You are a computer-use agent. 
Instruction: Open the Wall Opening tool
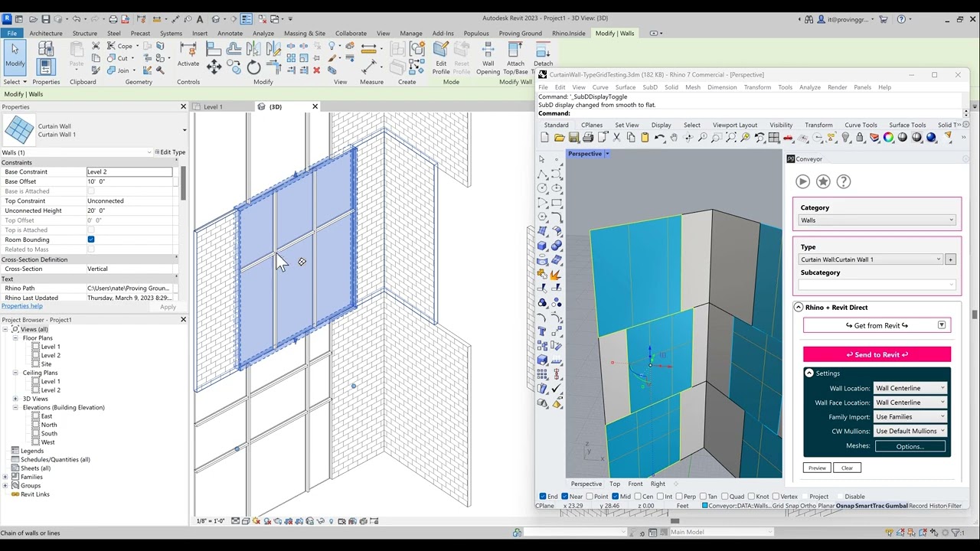(488, 57)
